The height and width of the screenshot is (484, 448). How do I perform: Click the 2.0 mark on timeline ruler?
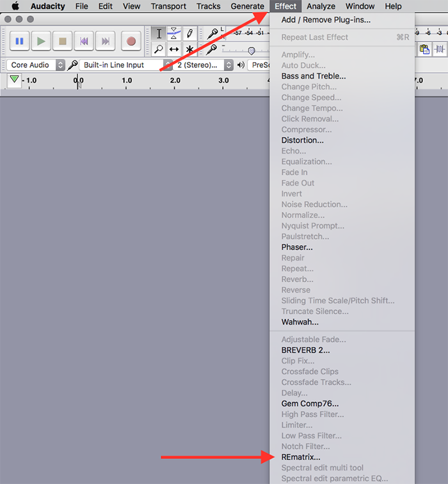tap(175, 80)
